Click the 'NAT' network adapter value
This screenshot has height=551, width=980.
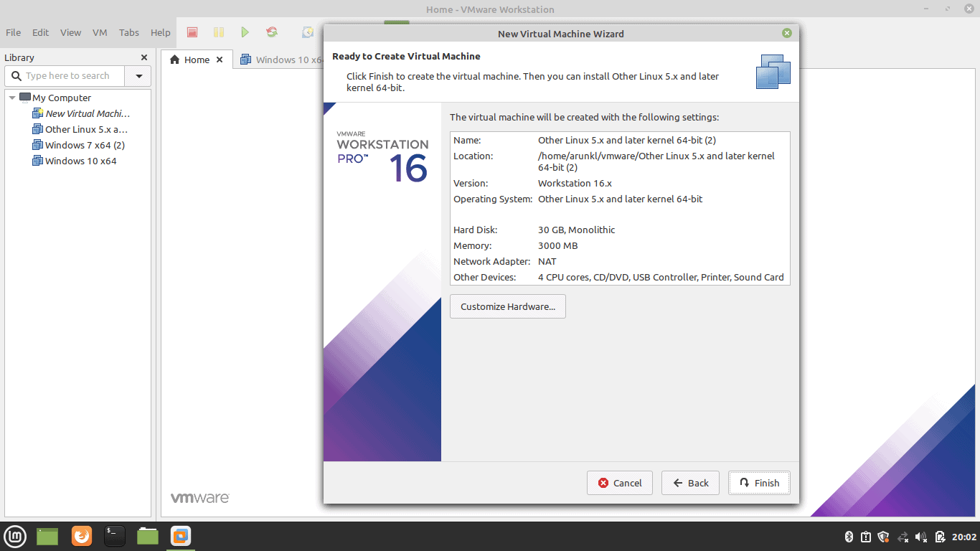tap(547, 261)
